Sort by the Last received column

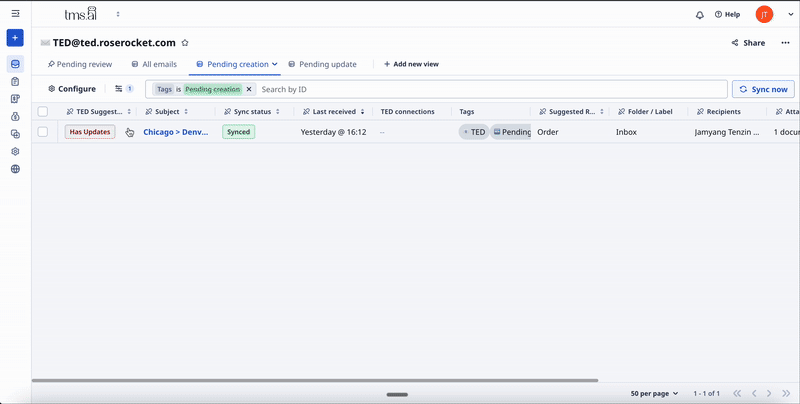(334, 112)
